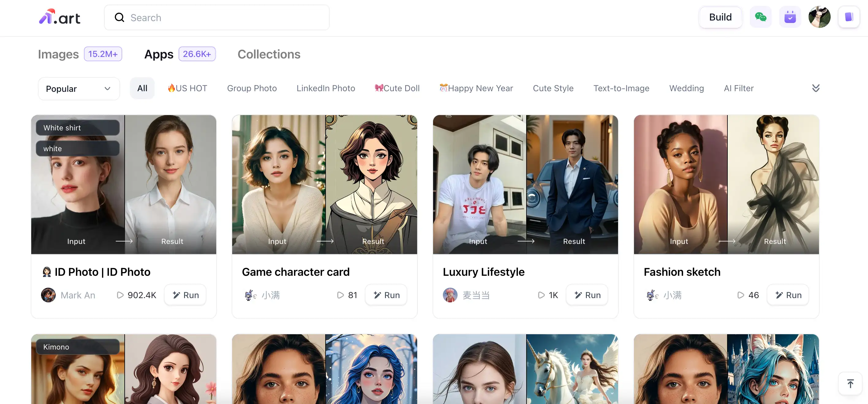Expand more categories with double chevron
The image size is (868, 404).
pos(815,88)
